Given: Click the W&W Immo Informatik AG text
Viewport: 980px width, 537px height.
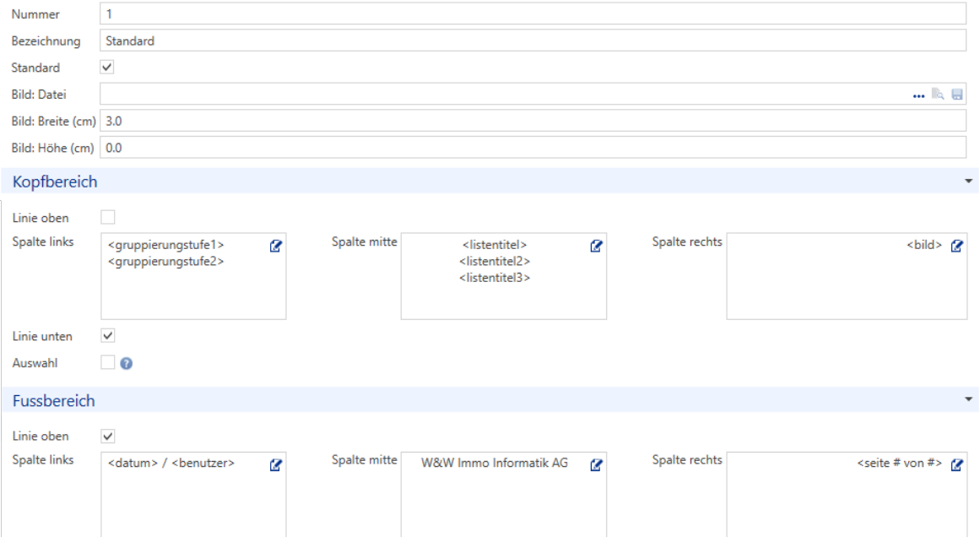Looking at the screenshot, I should click(x=495, y=464).
